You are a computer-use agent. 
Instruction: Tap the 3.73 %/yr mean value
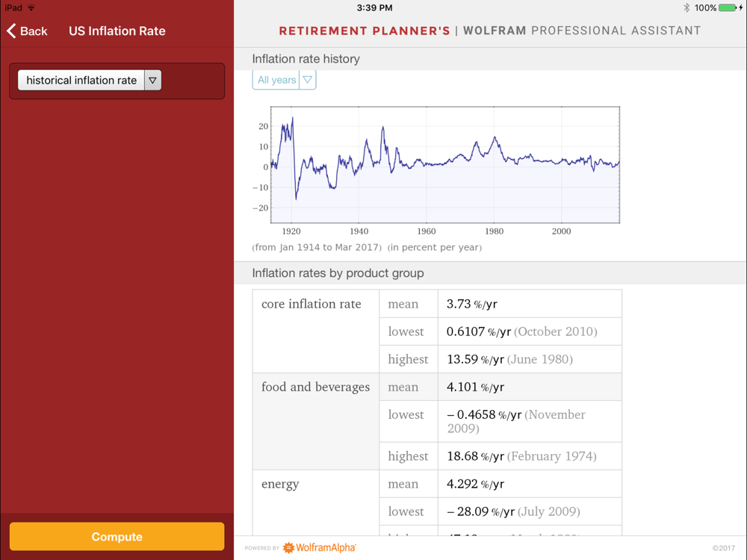coord(471,304)
